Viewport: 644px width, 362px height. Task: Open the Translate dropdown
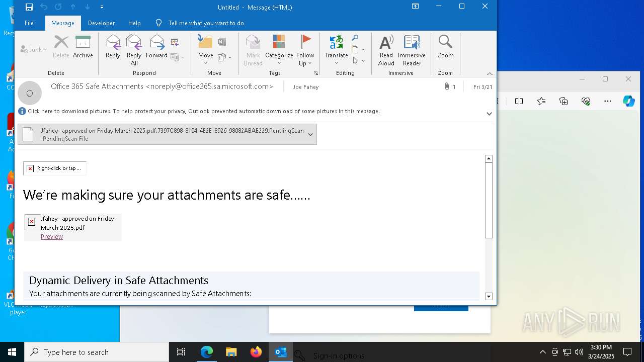(336, 50)
